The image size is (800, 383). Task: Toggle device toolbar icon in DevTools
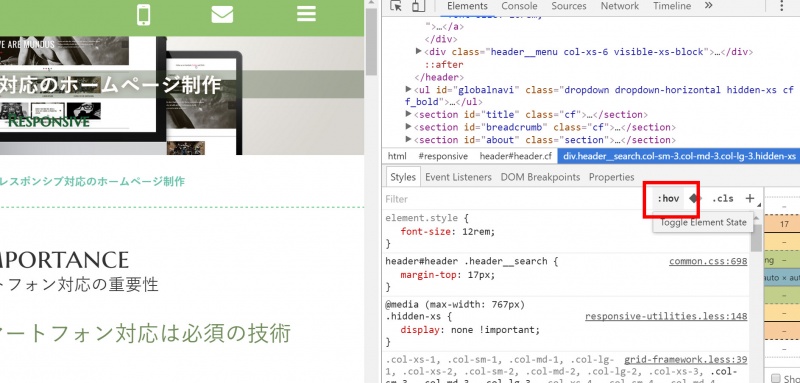click(x=418, y=6)
